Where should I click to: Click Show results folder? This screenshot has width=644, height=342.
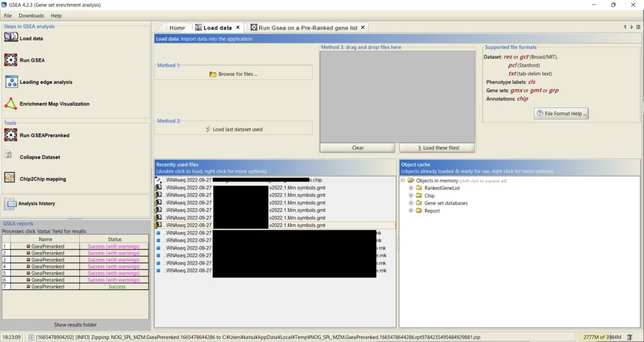coord(75,325)
